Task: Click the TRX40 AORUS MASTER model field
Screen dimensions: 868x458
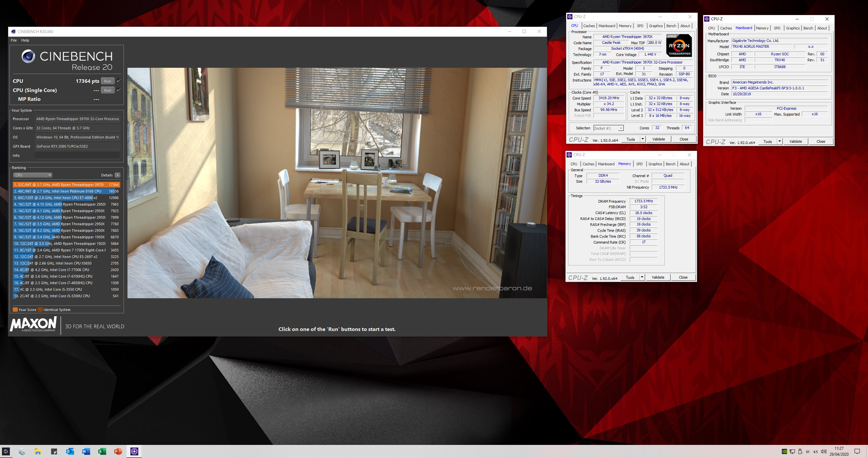Action: tap(762, 46)
